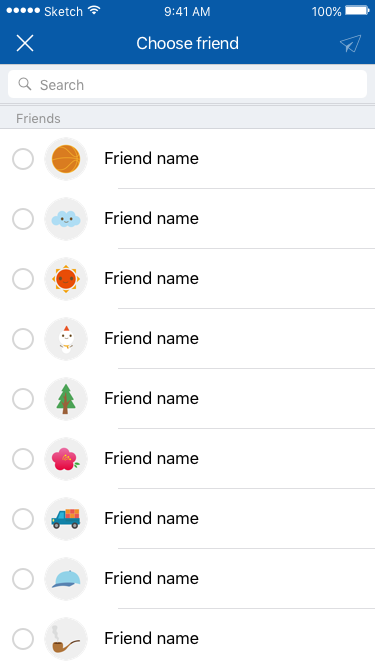Tap the smiling cloud avatar
Screen dimensions: 375x667
point(66,219)
